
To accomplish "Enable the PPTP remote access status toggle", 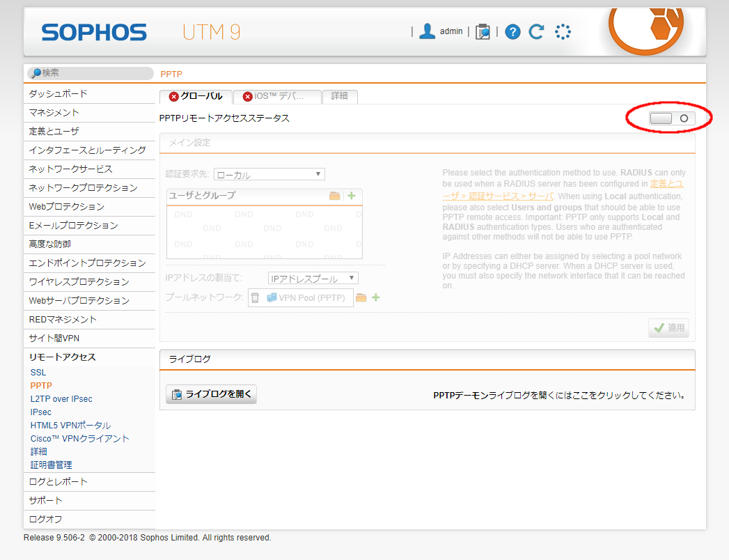I will click(672, 118).
